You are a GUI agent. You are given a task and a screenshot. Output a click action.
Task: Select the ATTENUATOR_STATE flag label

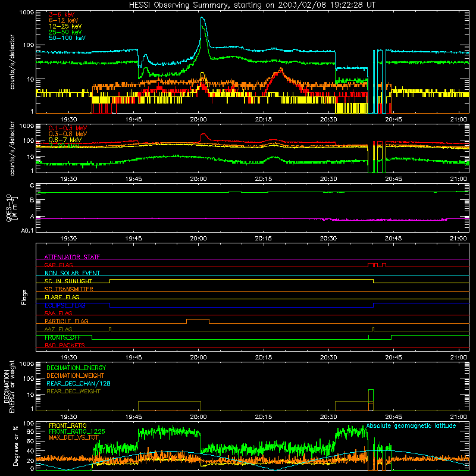(72, 257)
